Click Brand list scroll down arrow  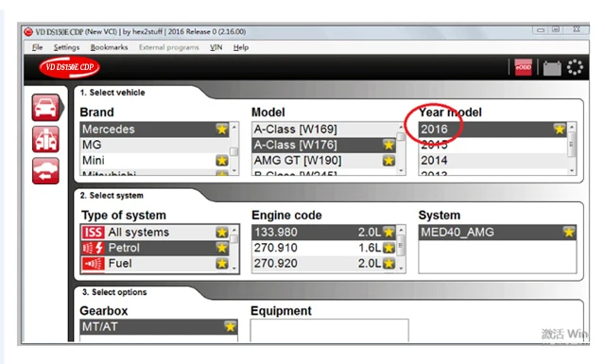pos(233,170)
